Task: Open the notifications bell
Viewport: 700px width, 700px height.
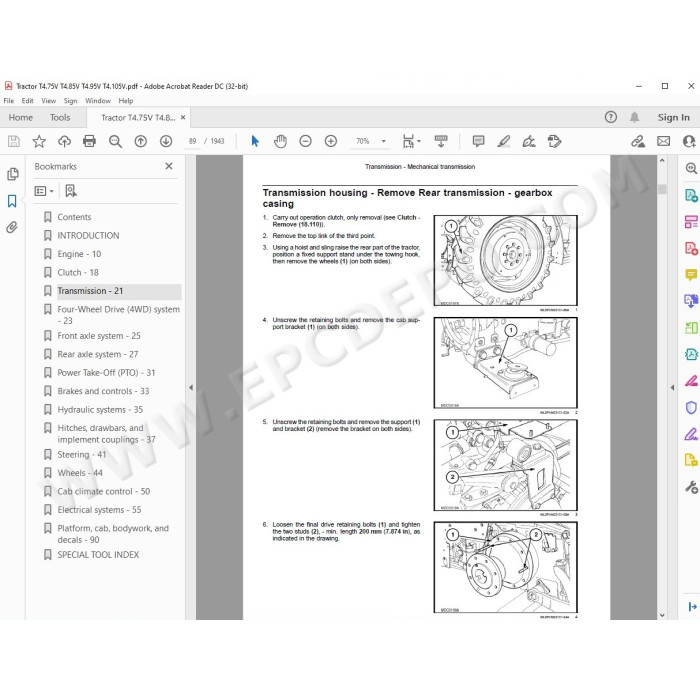Action: point(634,117)
